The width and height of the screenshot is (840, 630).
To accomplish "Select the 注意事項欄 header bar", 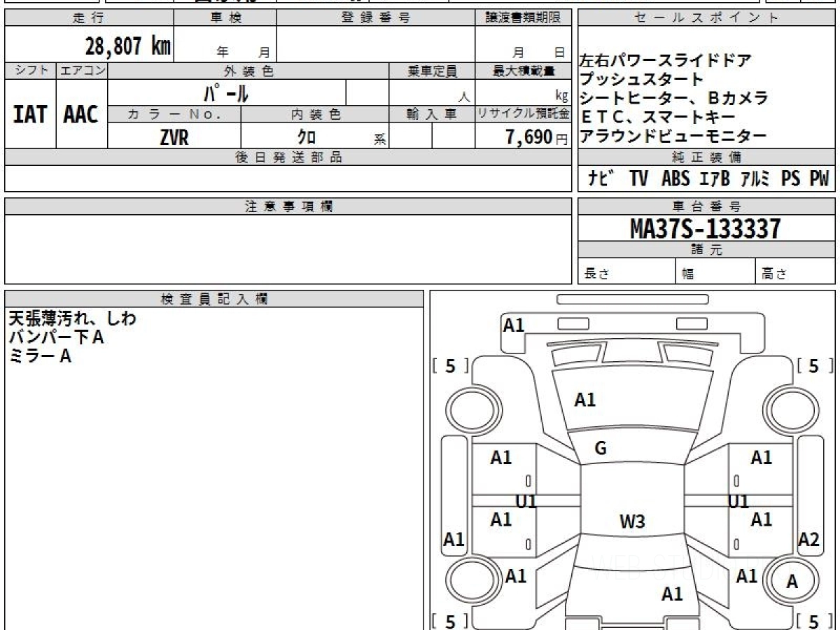I will click(288, 206).
